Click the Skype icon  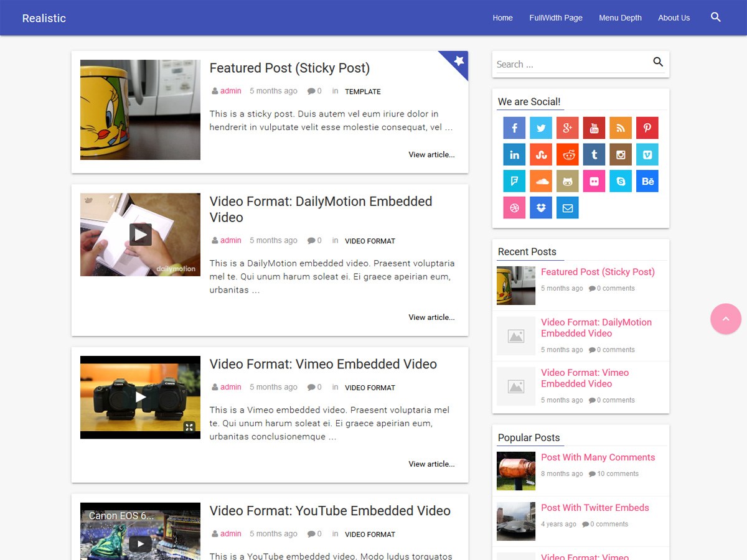(x=621, y=181)
